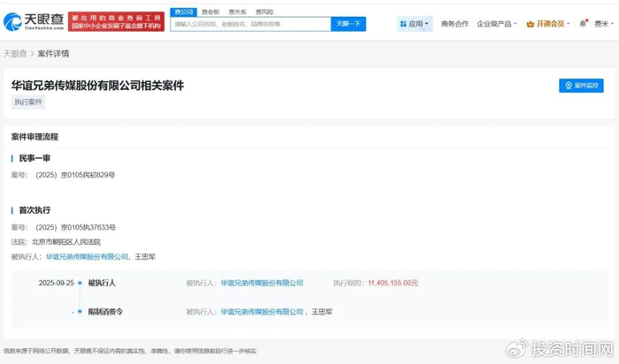Open the notification bell icon
This screenshot has height=364, width=619.
tap(583, 24)
